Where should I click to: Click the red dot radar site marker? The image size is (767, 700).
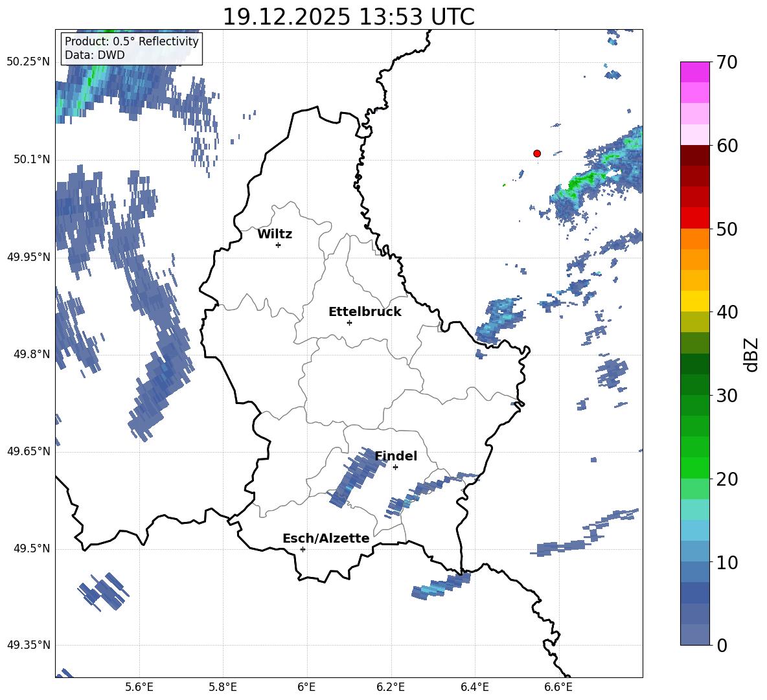537,153
